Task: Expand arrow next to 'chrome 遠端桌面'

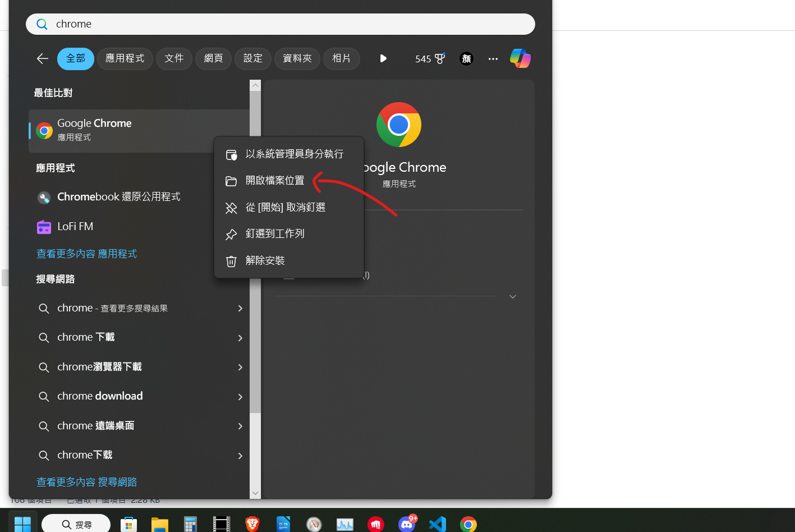Action: click(x=240, y=426)
